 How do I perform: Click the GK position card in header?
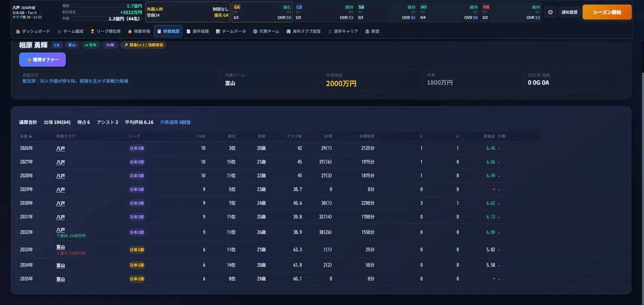pos(262,12)
